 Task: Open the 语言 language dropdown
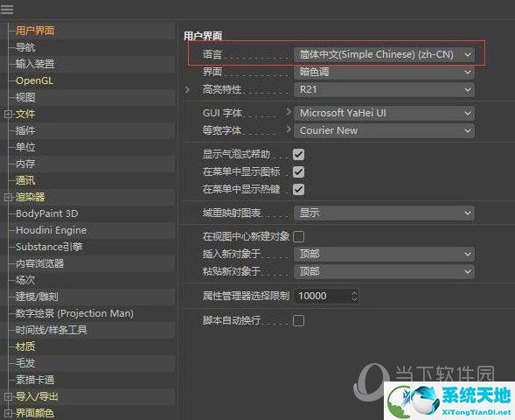pos(384,54)
